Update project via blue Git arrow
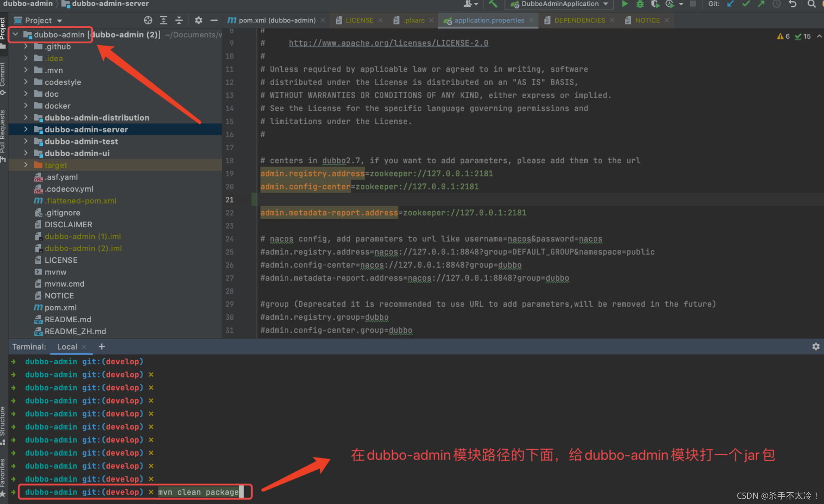 (731, 4)
